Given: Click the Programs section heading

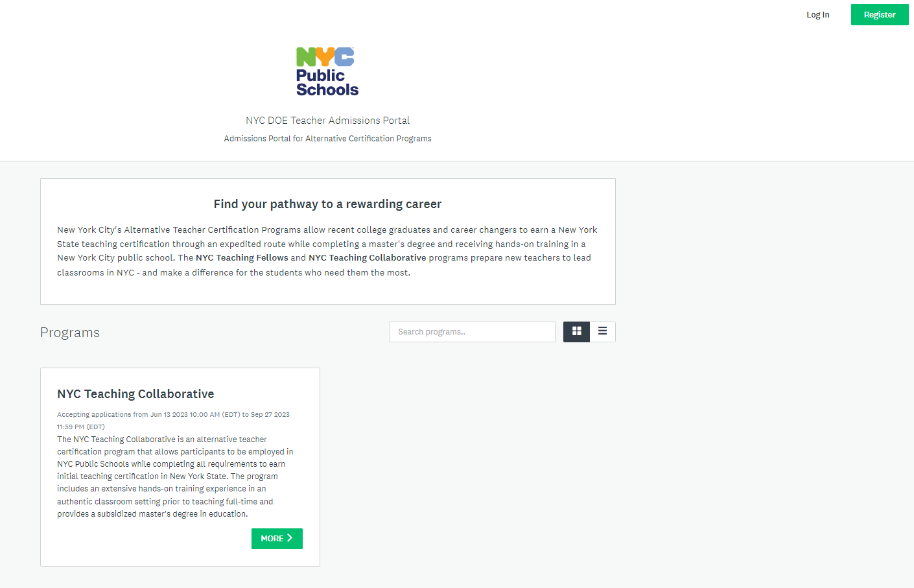Looking at the screenshot, I should coord(70,333).
